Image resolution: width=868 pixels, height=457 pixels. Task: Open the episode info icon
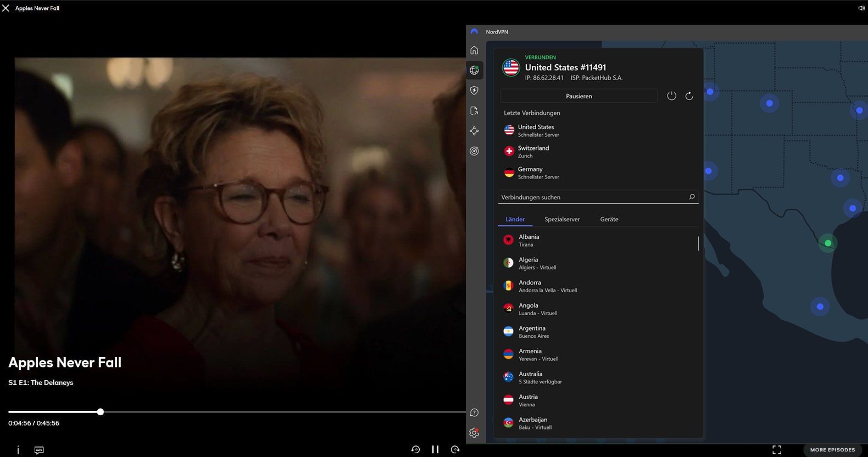pyautogui.click(x=18, y=450)
